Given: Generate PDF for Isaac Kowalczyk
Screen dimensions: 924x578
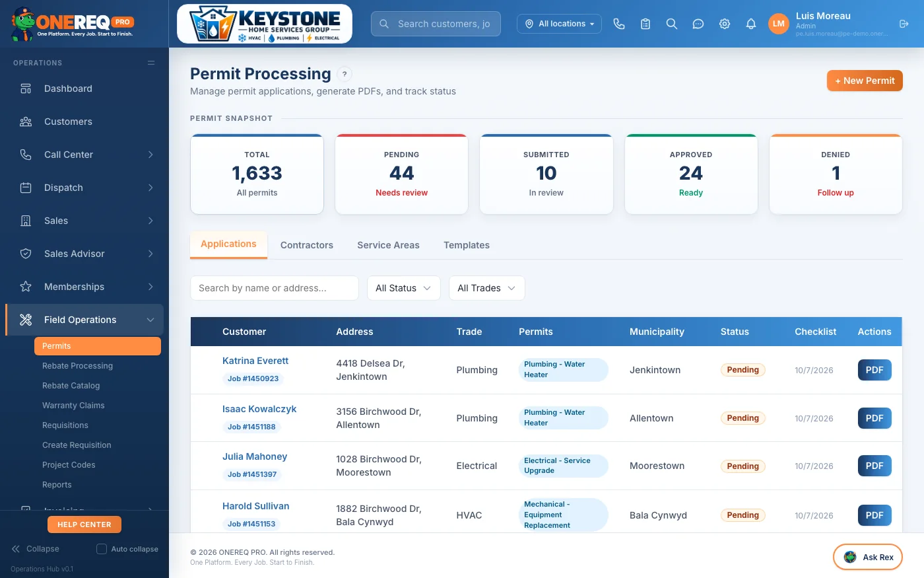Looking at the screenshot, I should tap(874, 418).
